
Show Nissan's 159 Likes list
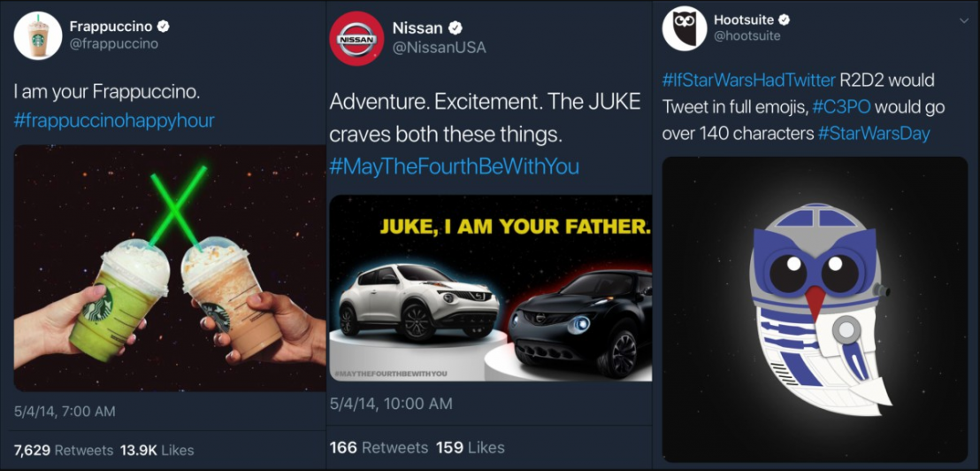click(x=470, y=447)
